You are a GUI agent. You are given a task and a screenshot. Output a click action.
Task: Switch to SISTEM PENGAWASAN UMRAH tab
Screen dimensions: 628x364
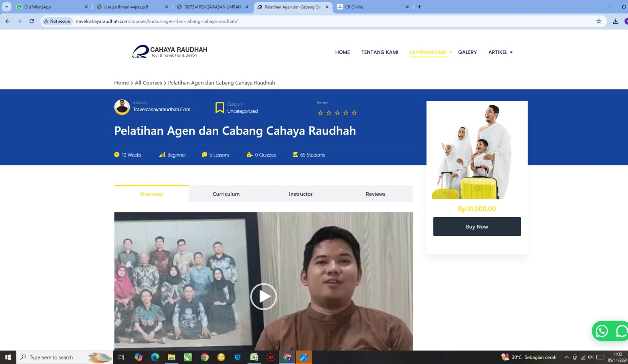pyautogui.click(x=213, y=7)
